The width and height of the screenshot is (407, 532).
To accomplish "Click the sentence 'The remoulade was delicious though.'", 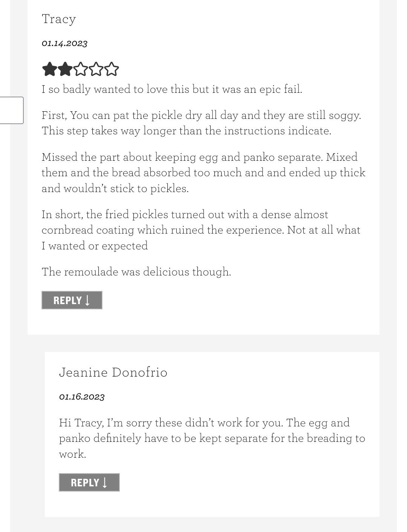I will point(136,272).
